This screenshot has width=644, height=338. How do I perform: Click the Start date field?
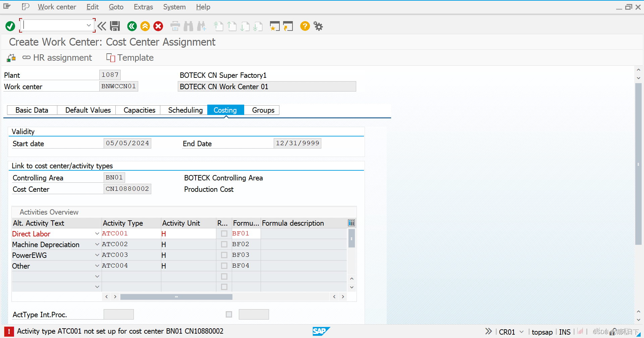click(x=127, y=143)
